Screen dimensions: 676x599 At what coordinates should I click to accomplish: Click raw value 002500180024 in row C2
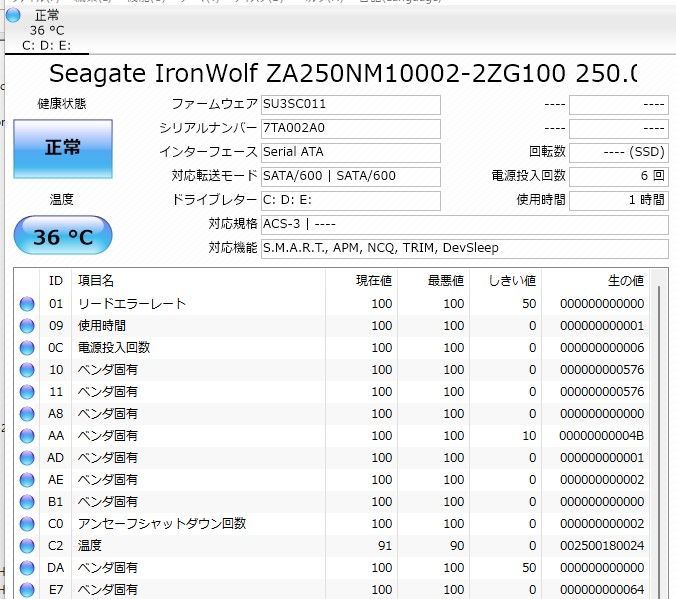coord(602,546)
